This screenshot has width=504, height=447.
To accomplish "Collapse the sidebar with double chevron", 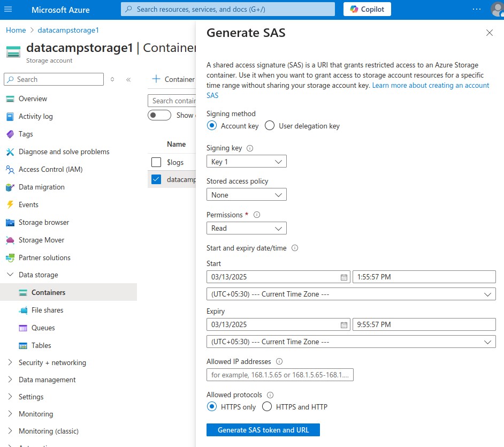I will click(x=128, y=79).
